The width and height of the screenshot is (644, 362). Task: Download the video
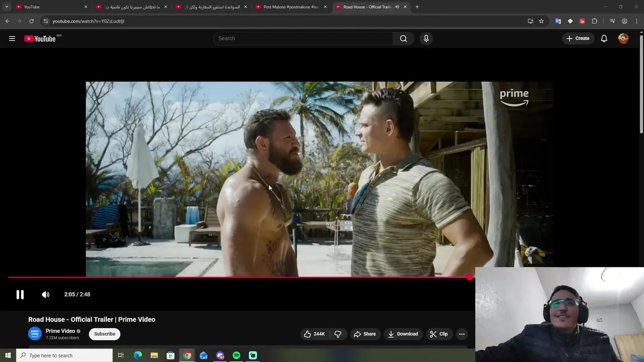click(x=403, y=334)
